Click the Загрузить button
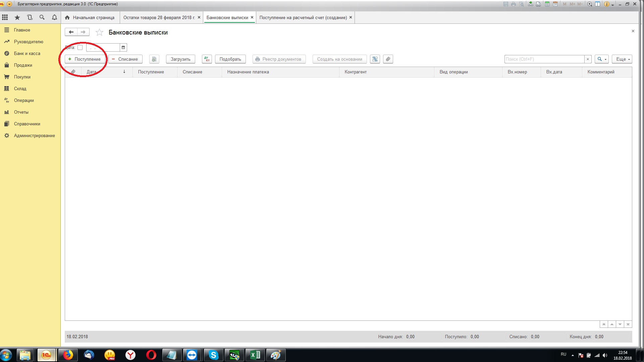The image size is (644, 362). click(180, 59)
